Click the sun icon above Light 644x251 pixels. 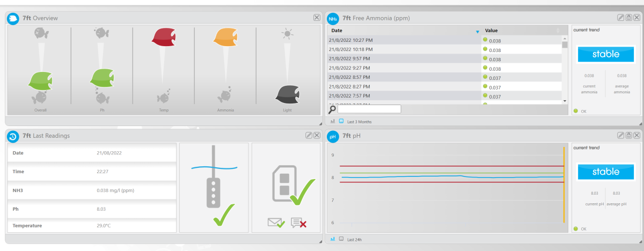click(x=288, y=34)
